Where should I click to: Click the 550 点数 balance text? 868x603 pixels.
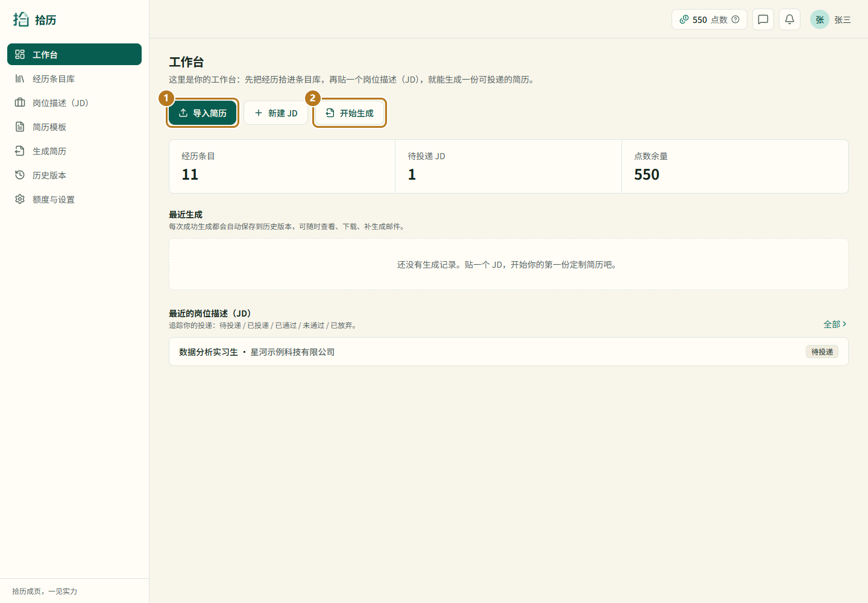pyautogui.click(x=710, y=20)
